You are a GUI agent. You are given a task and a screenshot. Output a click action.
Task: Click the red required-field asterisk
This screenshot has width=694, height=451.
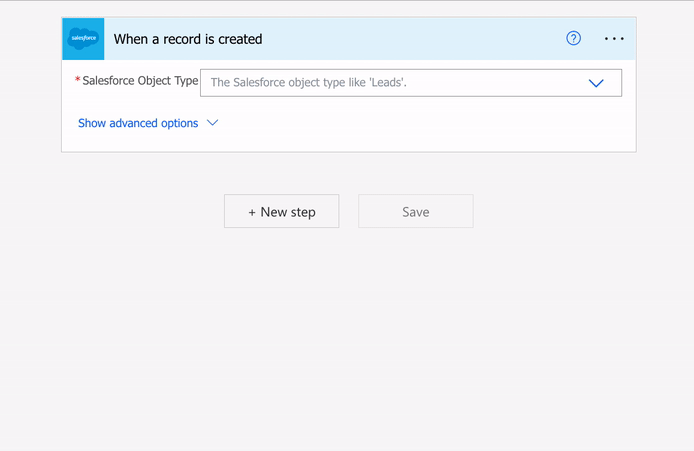pos(78,81)
